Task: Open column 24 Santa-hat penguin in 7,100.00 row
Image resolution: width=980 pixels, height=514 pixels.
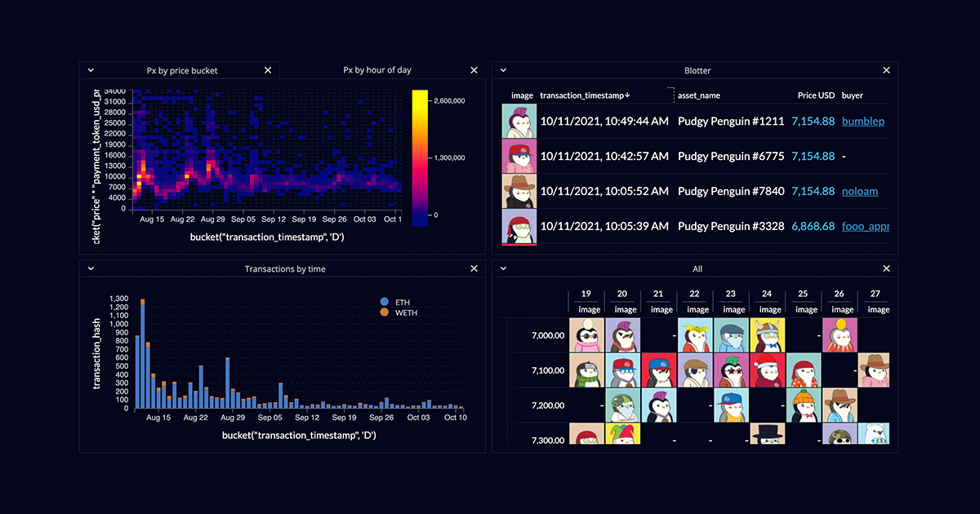Action: pos(767,370)
